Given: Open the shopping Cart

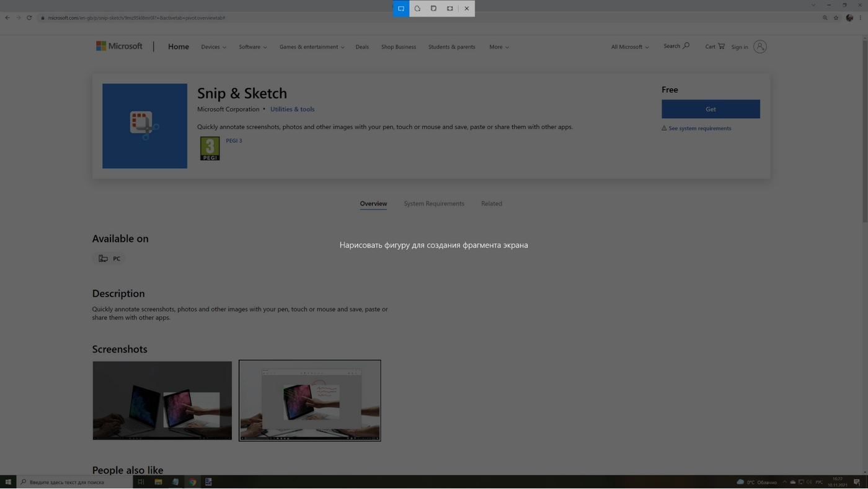Looking at the screenshot, I should (x=715, y=46).
